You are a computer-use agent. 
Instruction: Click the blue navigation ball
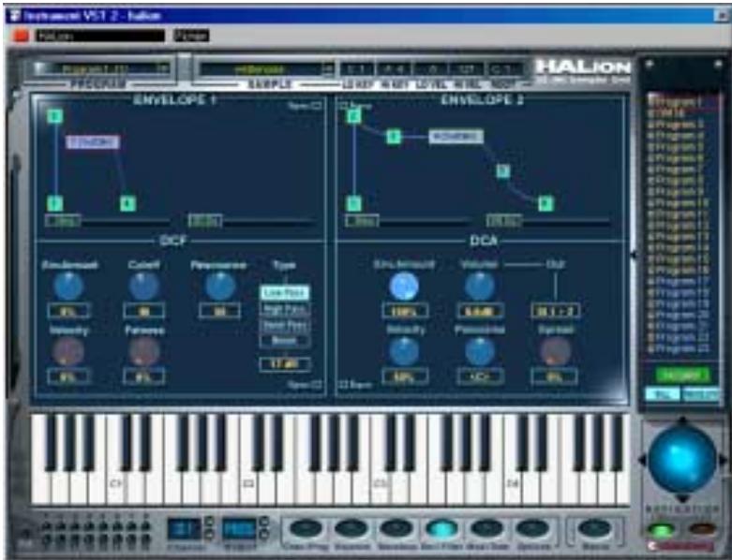click(x=682, y=460)
